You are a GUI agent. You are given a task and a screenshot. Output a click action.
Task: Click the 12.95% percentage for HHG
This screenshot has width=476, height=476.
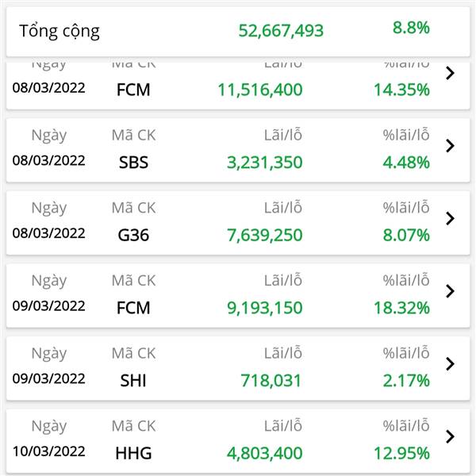401,453
